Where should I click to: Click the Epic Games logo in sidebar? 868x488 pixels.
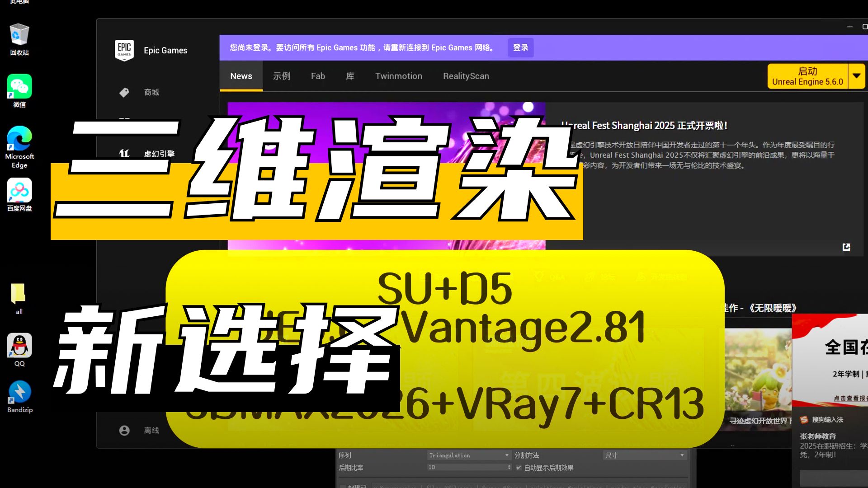click(124, 50)
